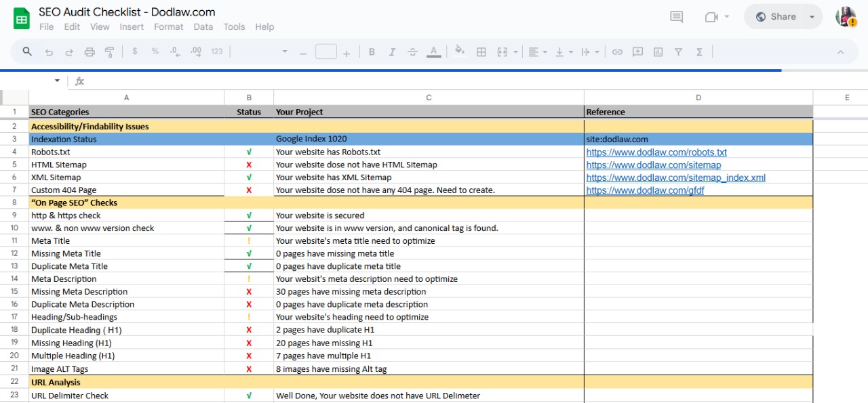The width and height of the screenshot is (868, 403).
Task: Click the document title SEO Audit Checklist
Action: click(127, 12)
